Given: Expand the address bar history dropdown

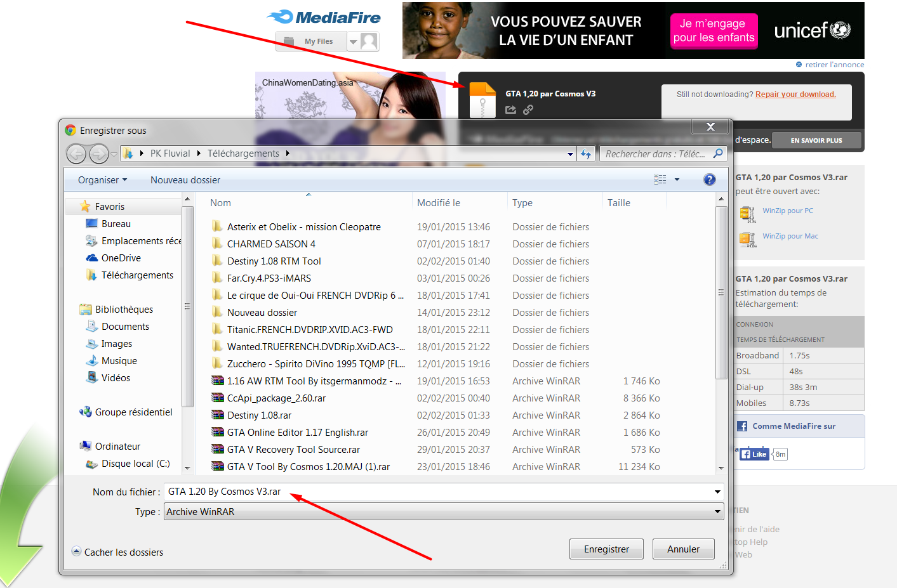Looking at the screenshot, I should (570, 154).
